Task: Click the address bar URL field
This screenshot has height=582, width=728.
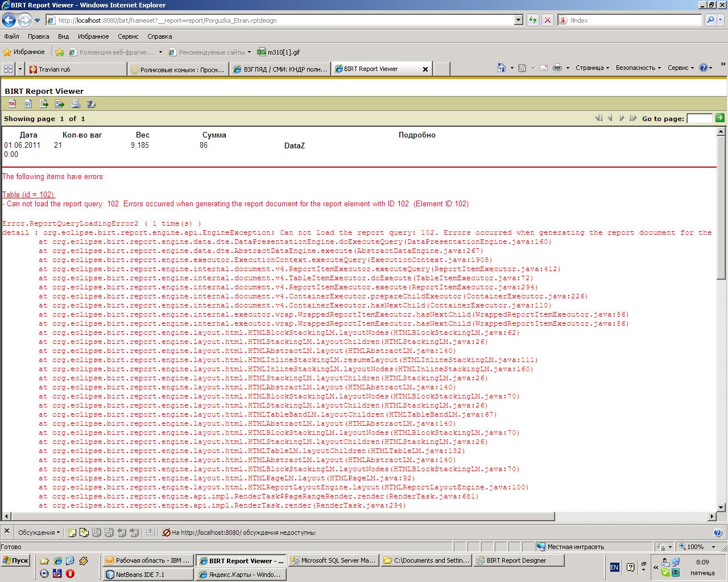Action: point(280,20)
